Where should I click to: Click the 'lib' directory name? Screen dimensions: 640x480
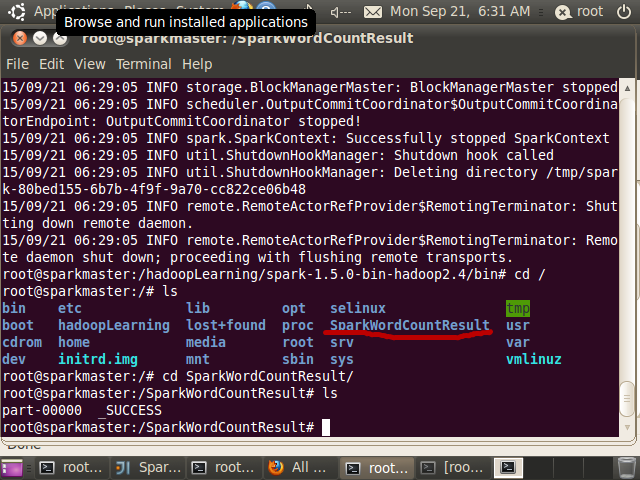198,309
